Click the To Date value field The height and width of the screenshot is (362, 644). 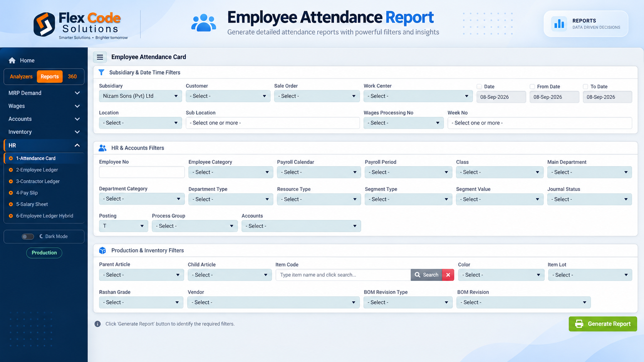coord(607,97)
